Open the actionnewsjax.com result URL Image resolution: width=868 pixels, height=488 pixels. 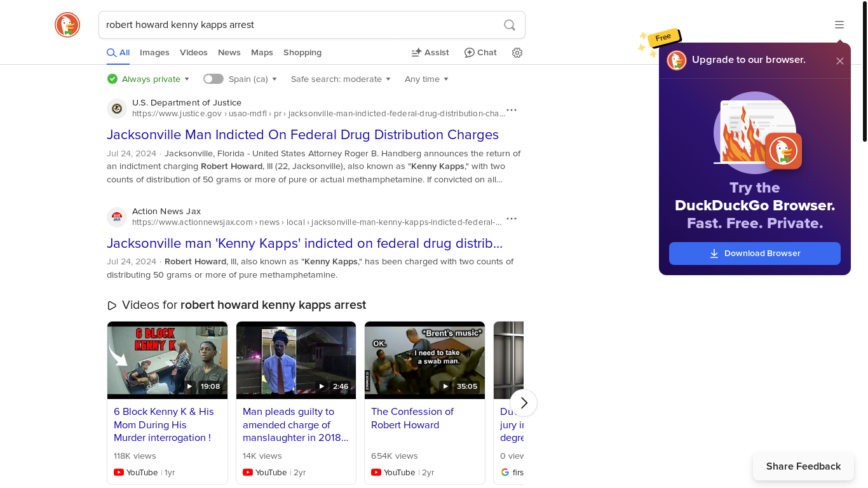(x=316, y=222)
